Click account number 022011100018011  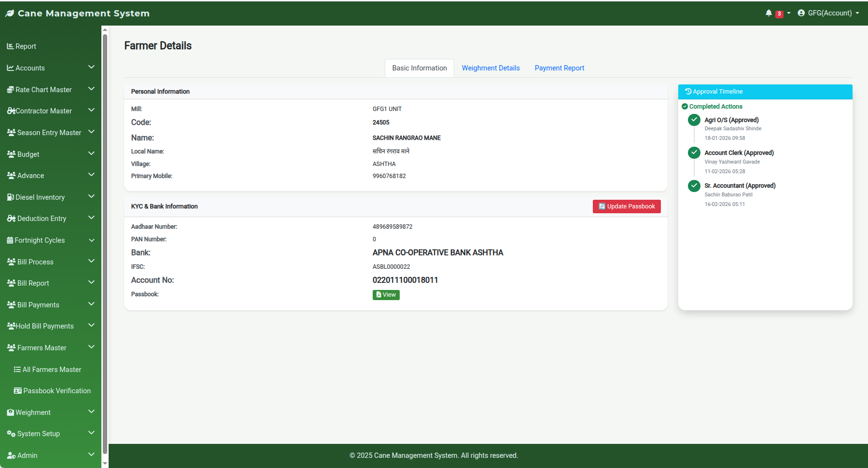(x=405, y=280)
